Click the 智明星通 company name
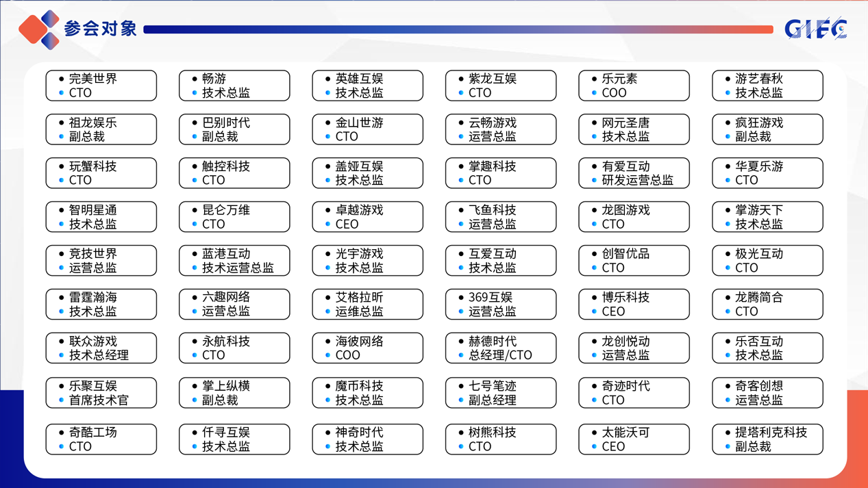 pos(93,210)
